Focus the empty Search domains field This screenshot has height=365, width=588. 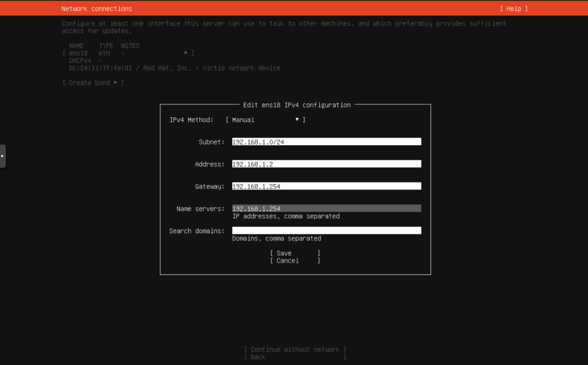click(326, 231)
